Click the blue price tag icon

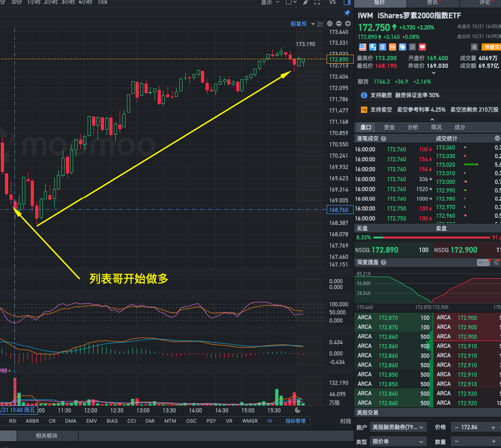[x=402, y=47]
